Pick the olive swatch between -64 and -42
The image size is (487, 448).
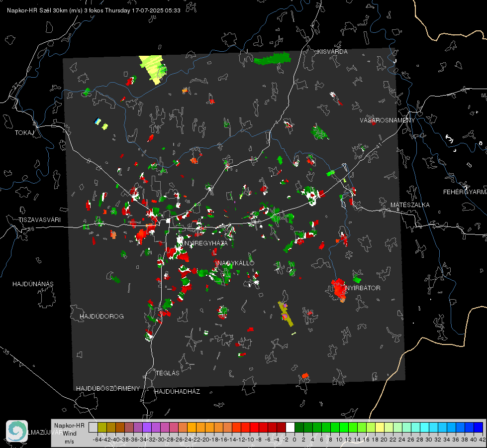[x=102, y=427]
